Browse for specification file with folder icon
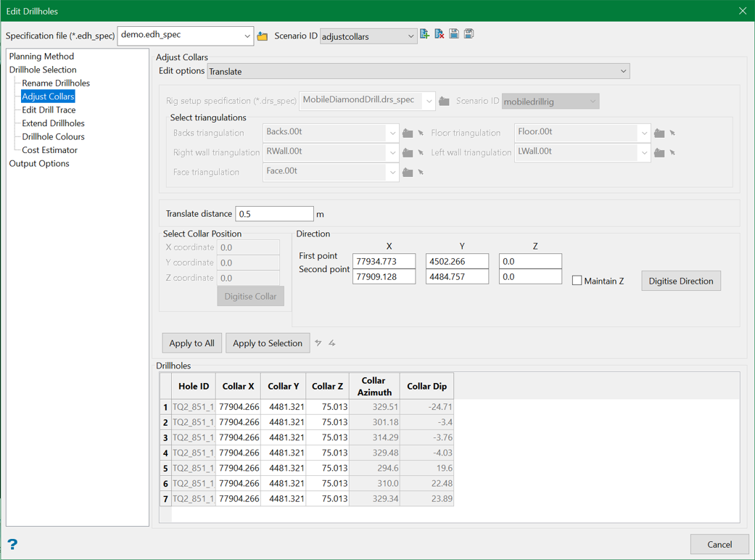755x560 pixels. [263, 36]
